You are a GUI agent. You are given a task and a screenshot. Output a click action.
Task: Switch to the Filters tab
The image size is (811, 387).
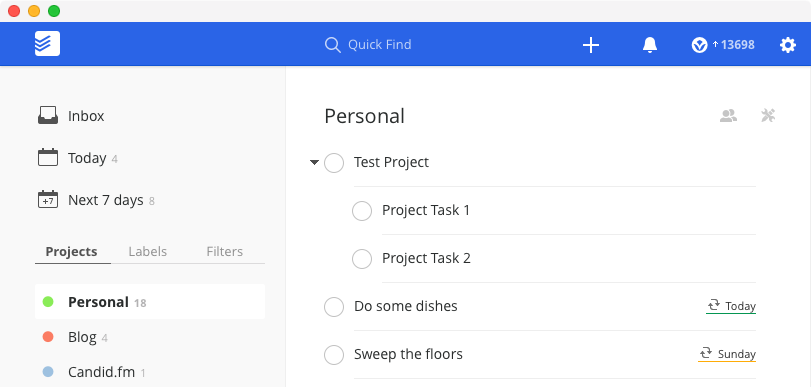click(x=224, y=251)
